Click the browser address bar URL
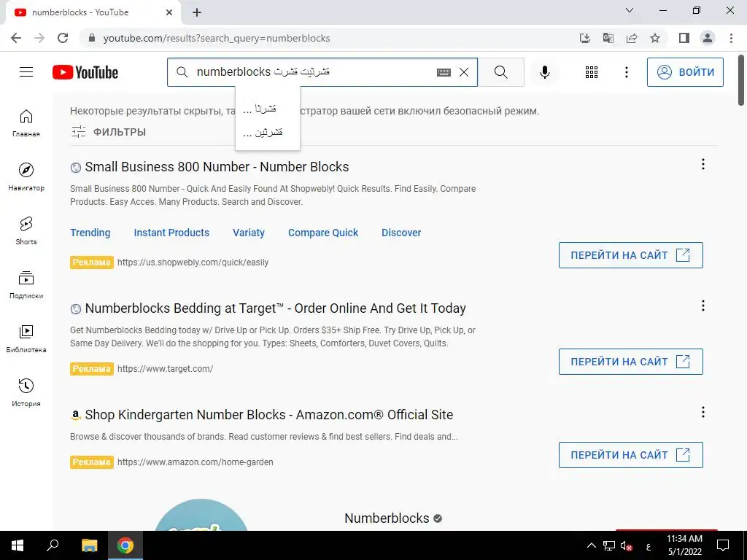This screenshot has height=560, width=747. [216, 38]
